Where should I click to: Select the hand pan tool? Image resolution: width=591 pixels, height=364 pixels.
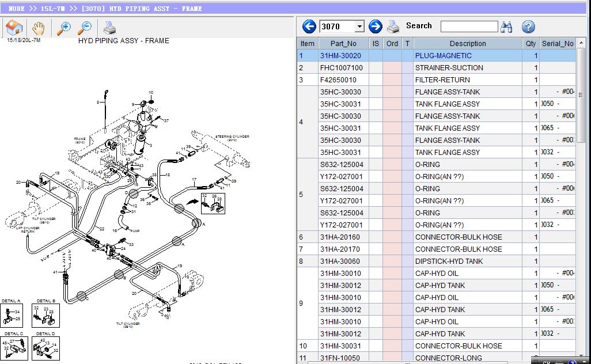click(x=39, y=27)
